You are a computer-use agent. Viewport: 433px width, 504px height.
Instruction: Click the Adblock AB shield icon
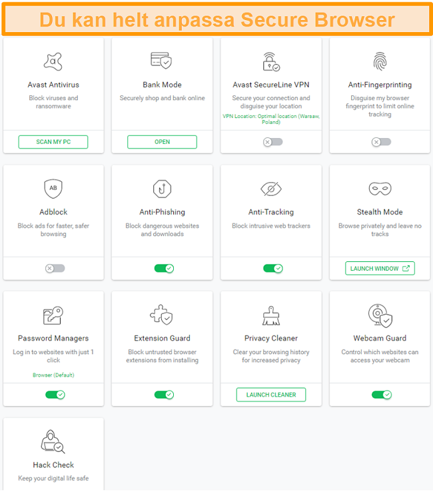tap(53, 189)
